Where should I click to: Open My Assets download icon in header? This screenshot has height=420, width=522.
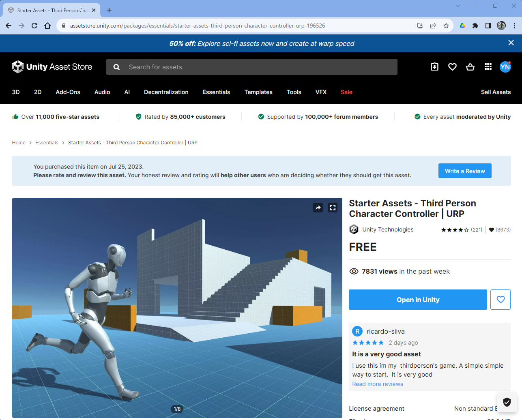click(434, 67)
